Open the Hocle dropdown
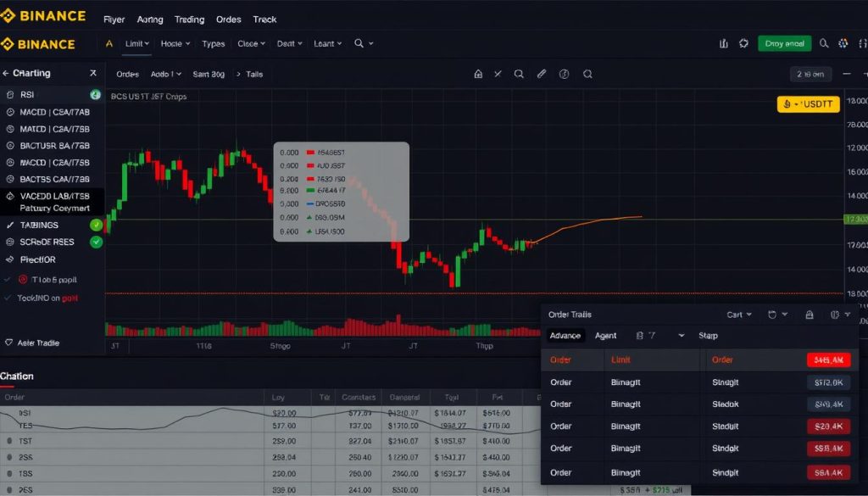This screenshot has width=868, height=496. (175, 44)
